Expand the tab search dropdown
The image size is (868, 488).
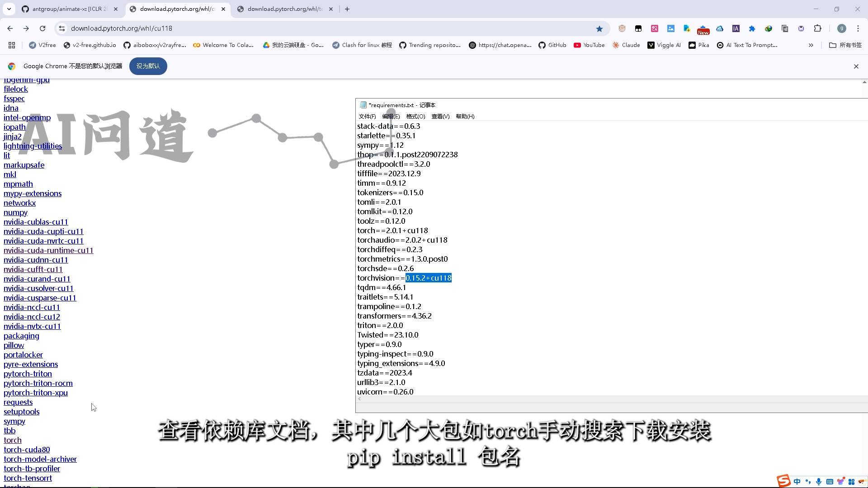tap(9, 9)
